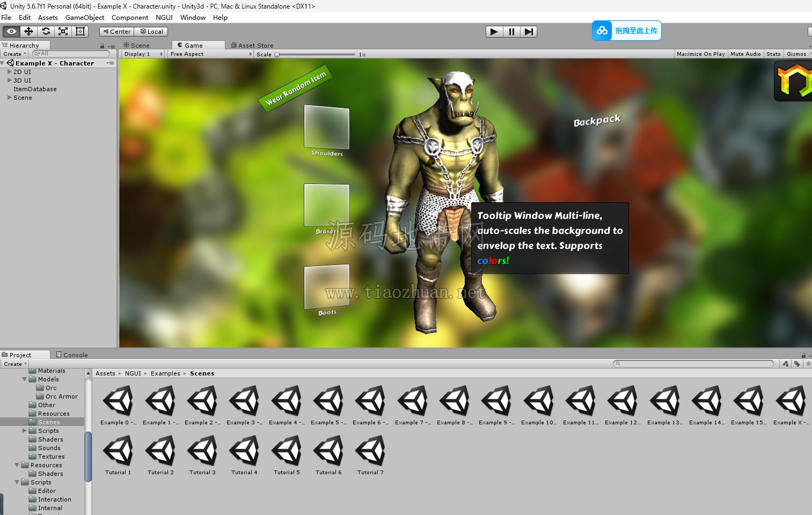
Task: Click the Create button in Project panel
Action: (14, 364)
